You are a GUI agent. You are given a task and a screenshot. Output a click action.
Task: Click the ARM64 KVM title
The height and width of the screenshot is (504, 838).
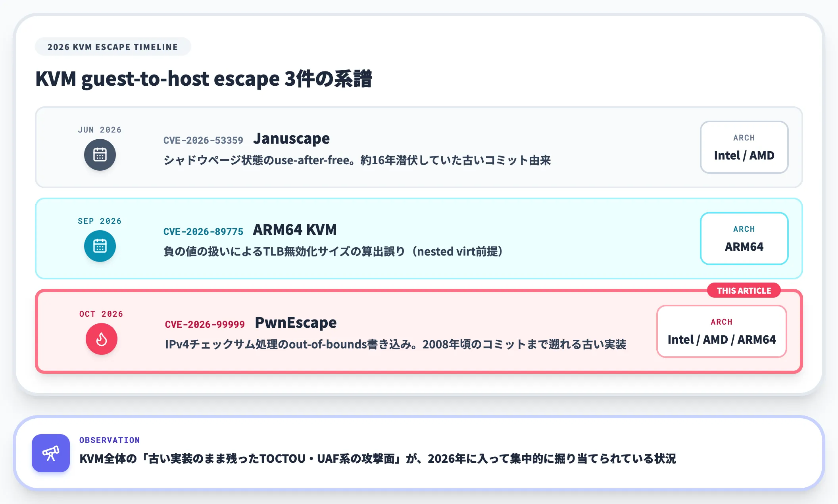pos(295,230)
